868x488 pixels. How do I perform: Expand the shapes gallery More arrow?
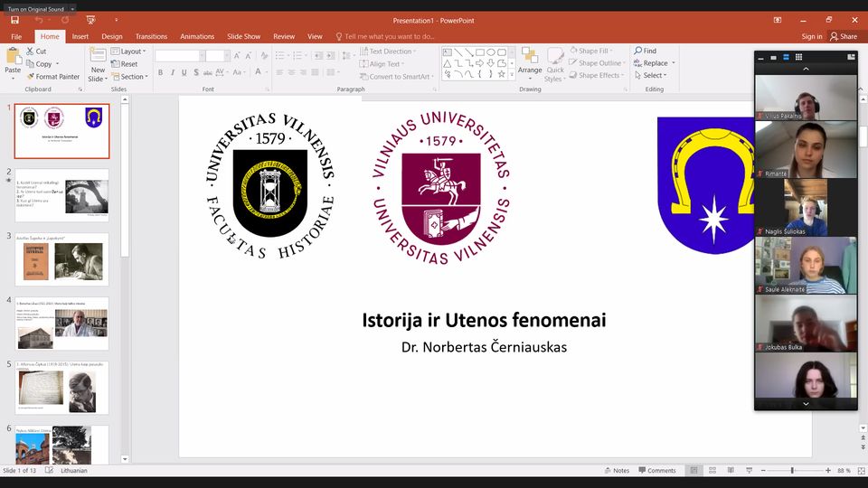(512, 74)
